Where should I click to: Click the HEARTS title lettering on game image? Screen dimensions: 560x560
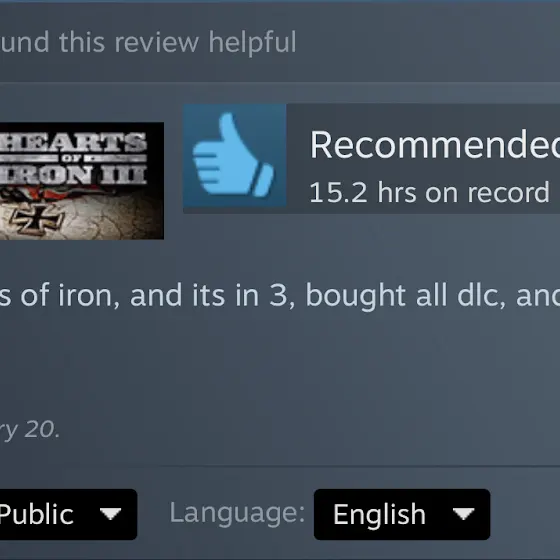click(73, 142)
